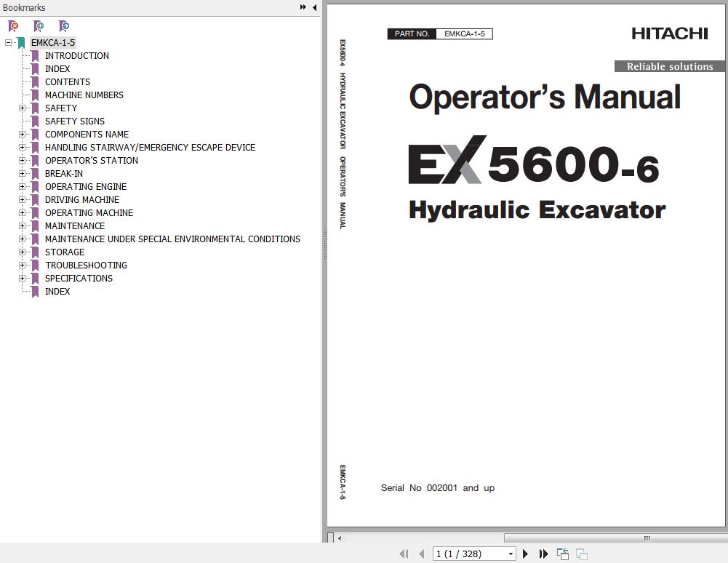Open the SPECIFICATIONS bookmark
This screenshot has height=563, width=728.
(79, 279)
